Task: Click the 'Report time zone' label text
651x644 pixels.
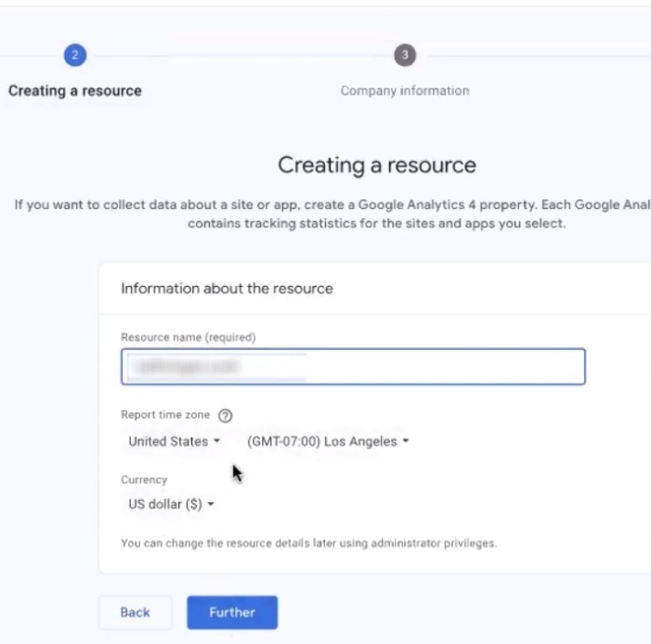Action: click(x=165, y=416)
